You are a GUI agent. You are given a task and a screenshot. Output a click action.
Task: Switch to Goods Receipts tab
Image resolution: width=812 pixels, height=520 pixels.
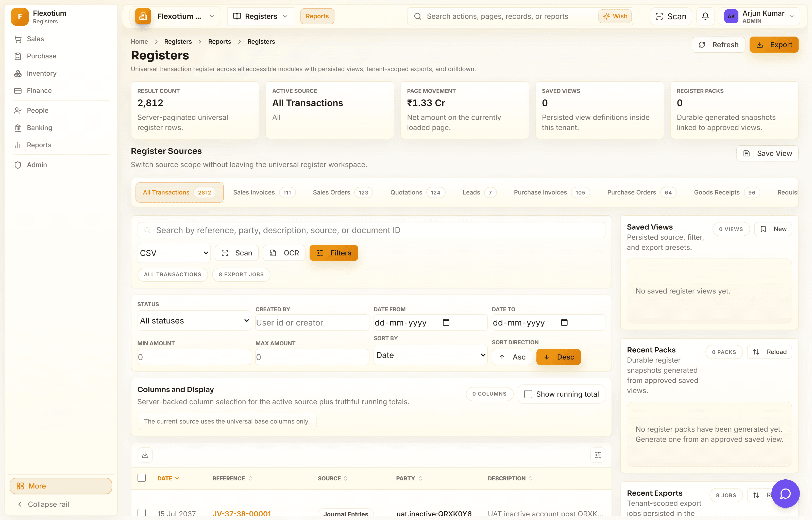(x=727, y=192)
